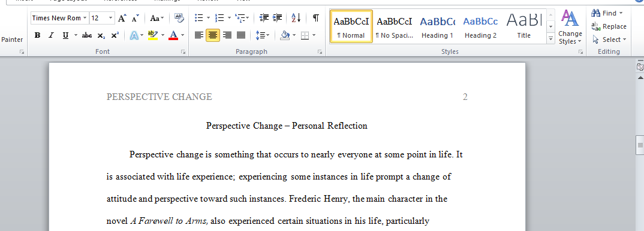This screenshot has height=231, width=644.
Task: Open the underline style dropdown arrow
Action: [x=76, y=36]
